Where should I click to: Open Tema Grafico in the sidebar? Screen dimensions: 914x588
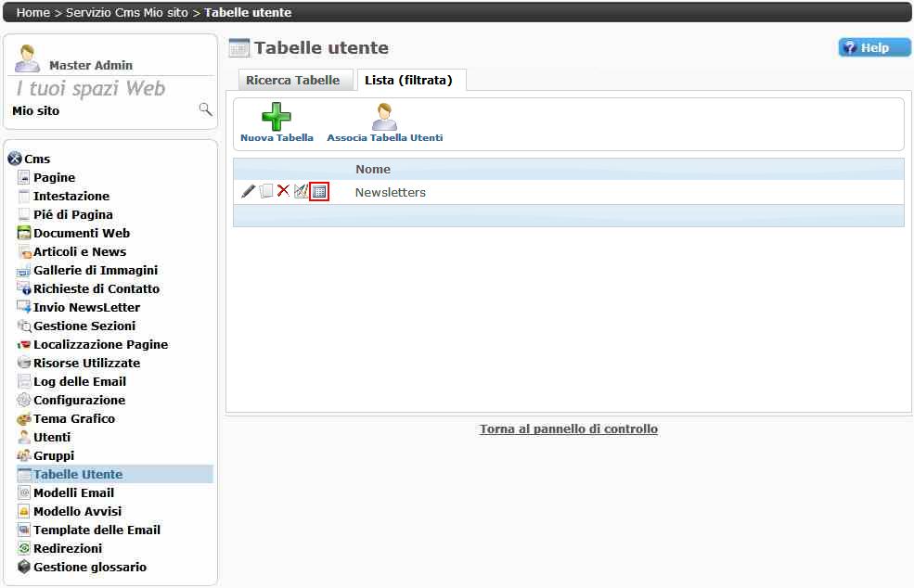point(74,419)
